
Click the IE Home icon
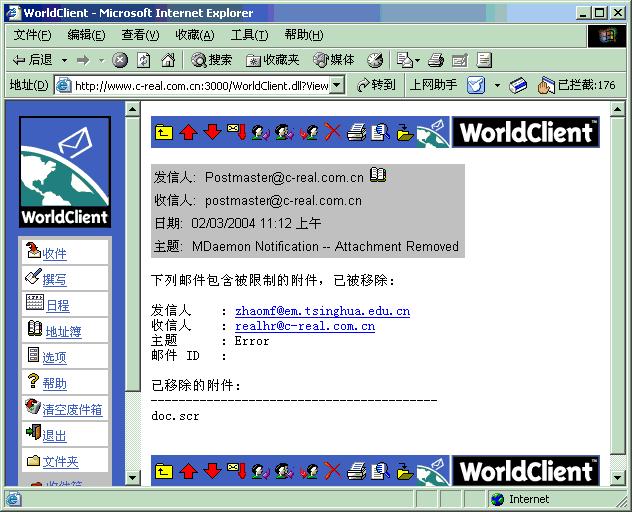click(168, 60)
